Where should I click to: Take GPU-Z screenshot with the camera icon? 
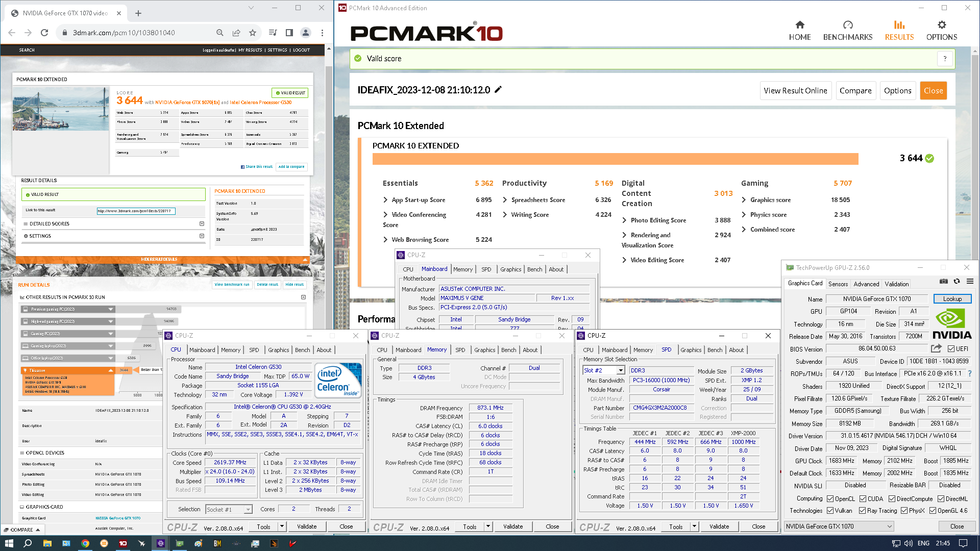tap(944, 282)
